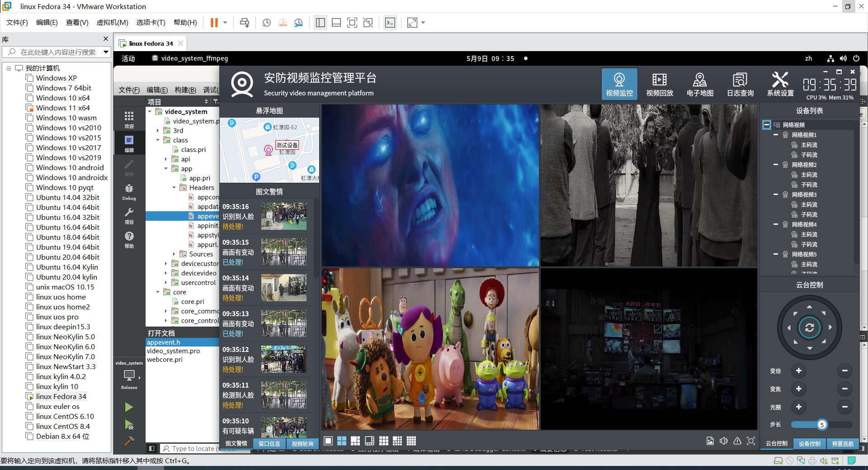Collapse the 网络视频 root node
The height and width of the screenshot is (470, 868).
[767, 125]
